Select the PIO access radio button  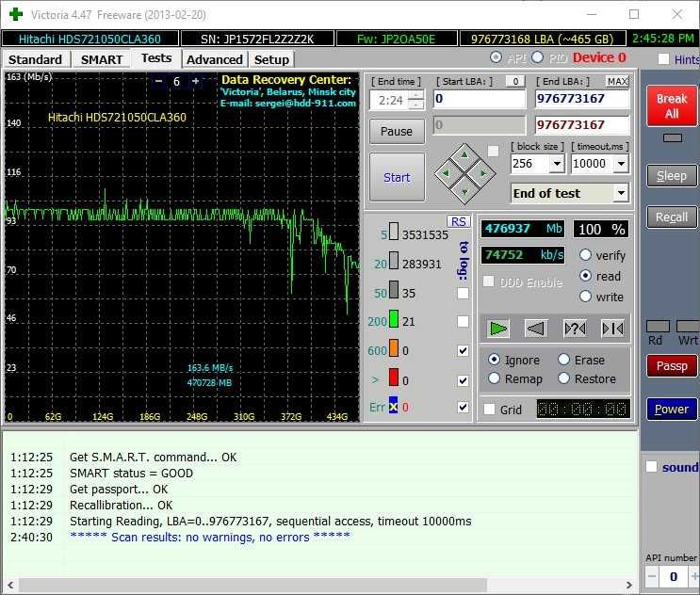(538, 57)
